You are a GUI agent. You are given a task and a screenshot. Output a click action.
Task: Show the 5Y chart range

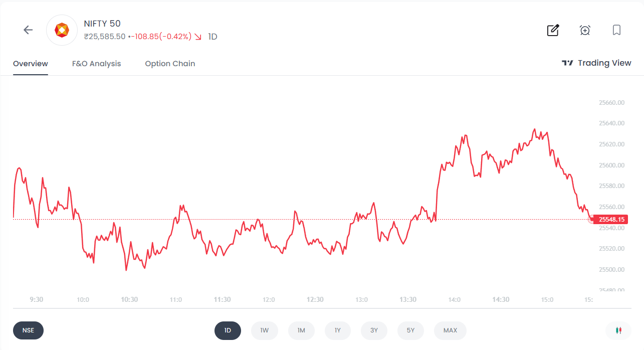[410, 330]
